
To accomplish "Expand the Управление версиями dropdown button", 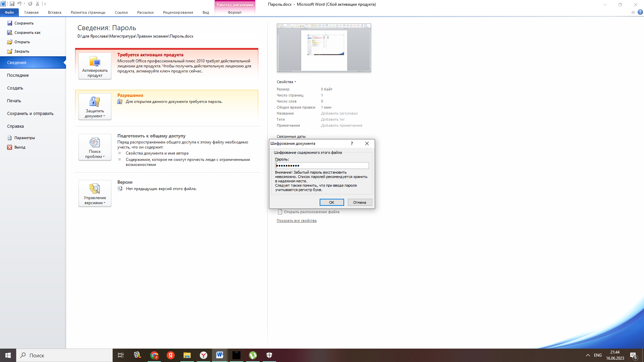I will [95, 193].
